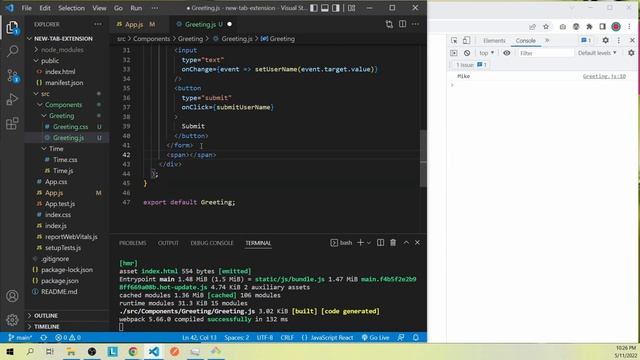Open console settings gear beside Default levels
The width and height of the screenshot is (640, 360).
(631, 53)
